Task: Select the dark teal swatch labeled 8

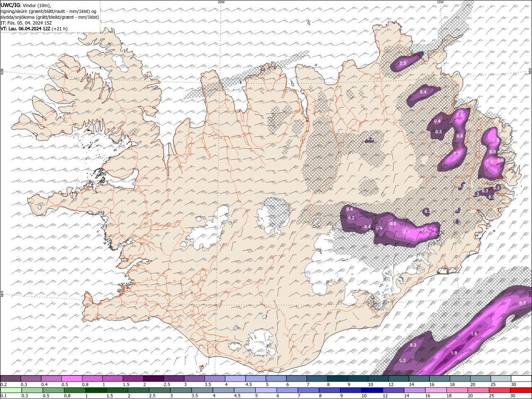Action: pos(337,379)
